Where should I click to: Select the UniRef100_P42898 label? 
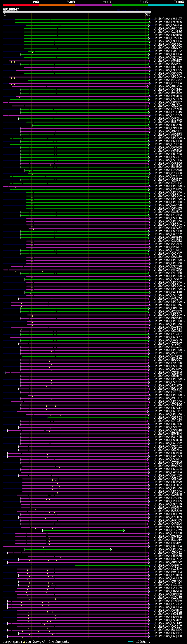168,205
